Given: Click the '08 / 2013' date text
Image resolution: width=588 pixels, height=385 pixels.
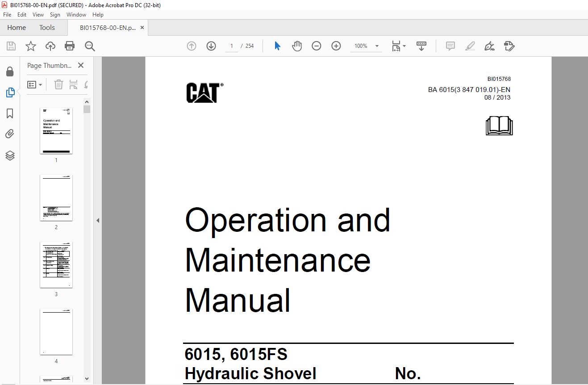Looking at the screenshot, I should click(497, 97).
